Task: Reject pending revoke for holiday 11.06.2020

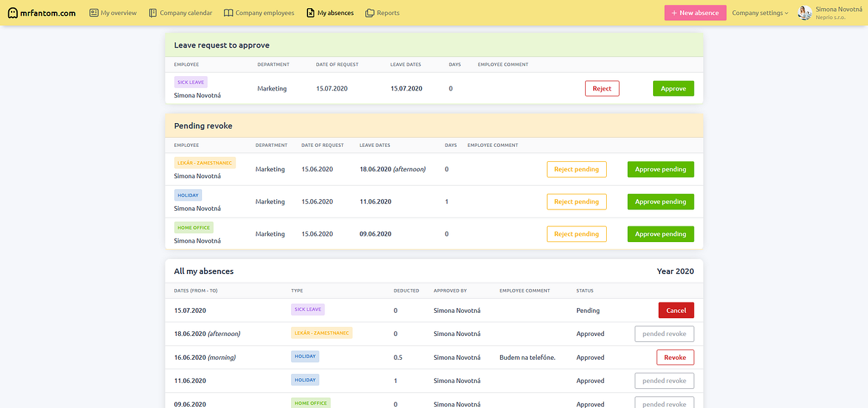Action: pyautogui.click(x=576, y=201)
